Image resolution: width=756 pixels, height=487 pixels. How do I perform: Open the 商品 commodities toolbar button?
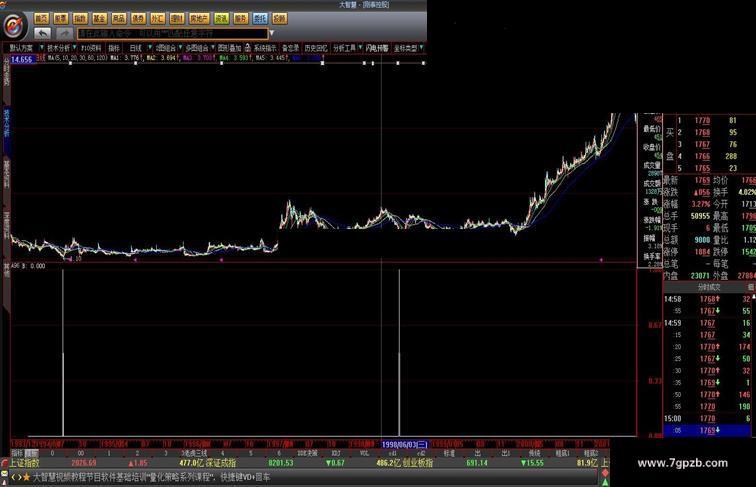[119, 18]
